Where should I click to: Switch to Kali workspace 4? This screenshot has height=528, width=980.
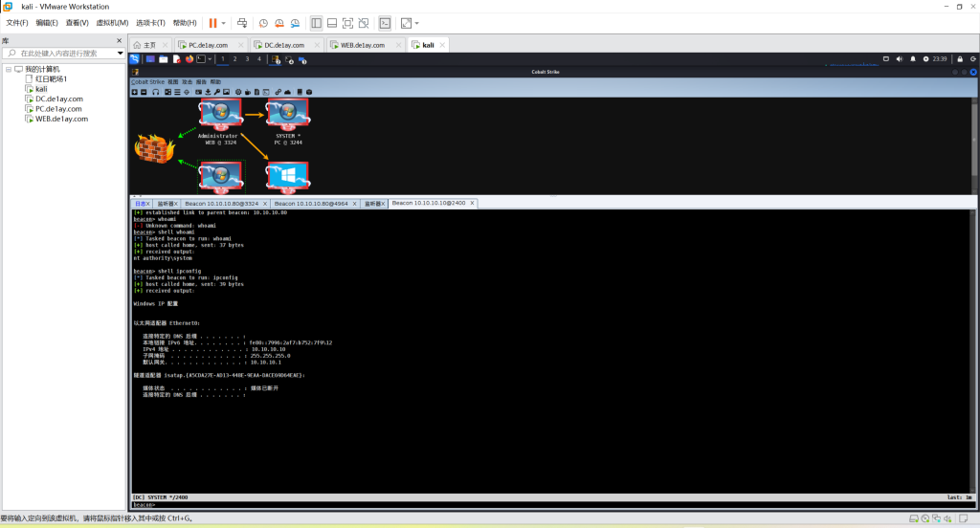[258, 58]
